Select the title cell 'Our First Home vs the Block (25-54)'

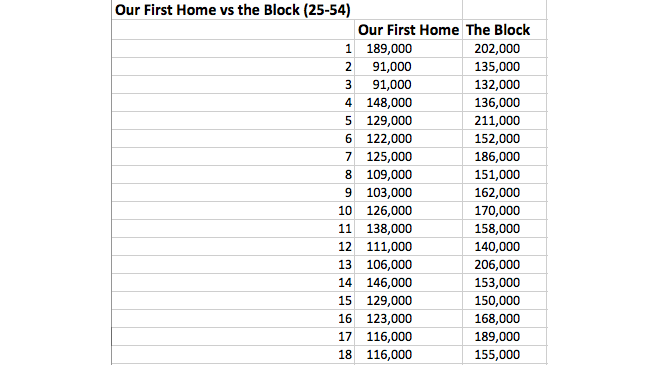(x=287, y=10)
